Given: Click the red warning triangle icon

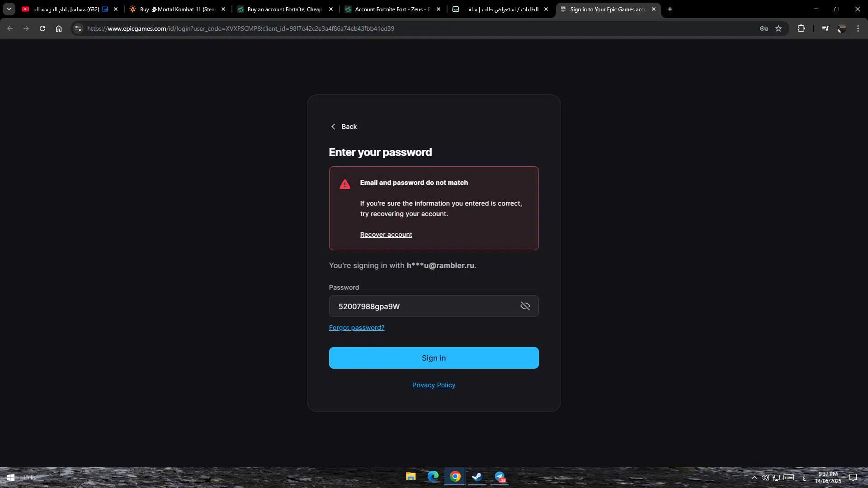Looking at the screenshot, I should [x=345, y=184].
